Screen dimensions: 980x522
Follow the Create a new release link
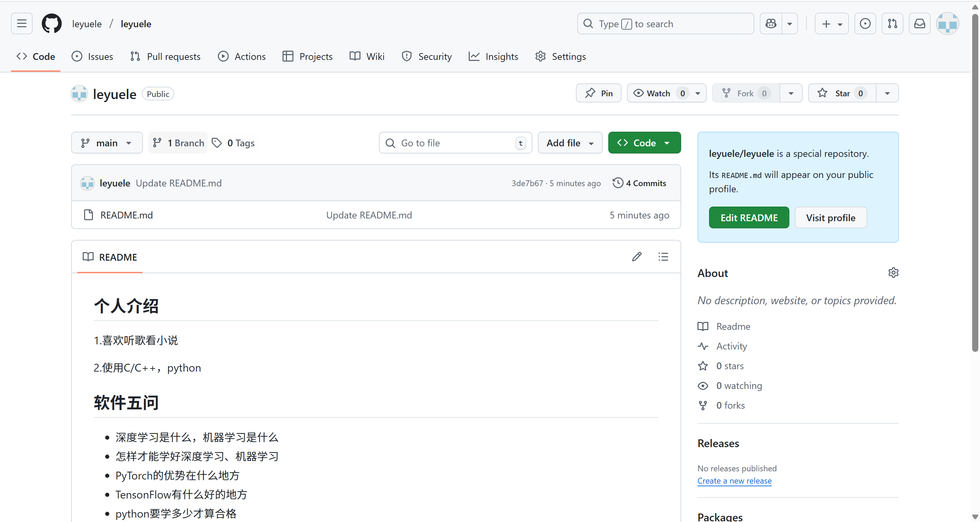734,480
